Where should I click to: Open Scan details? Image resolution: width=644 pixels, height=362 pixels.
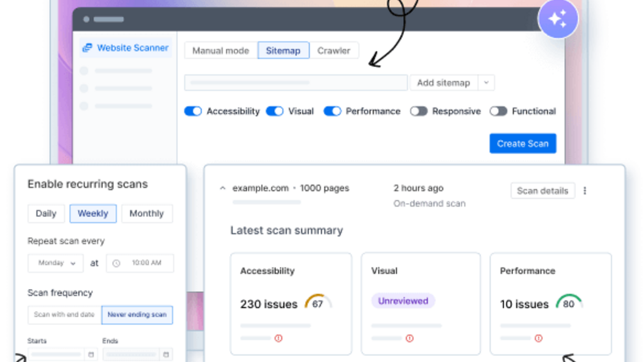tap(542, 190)
